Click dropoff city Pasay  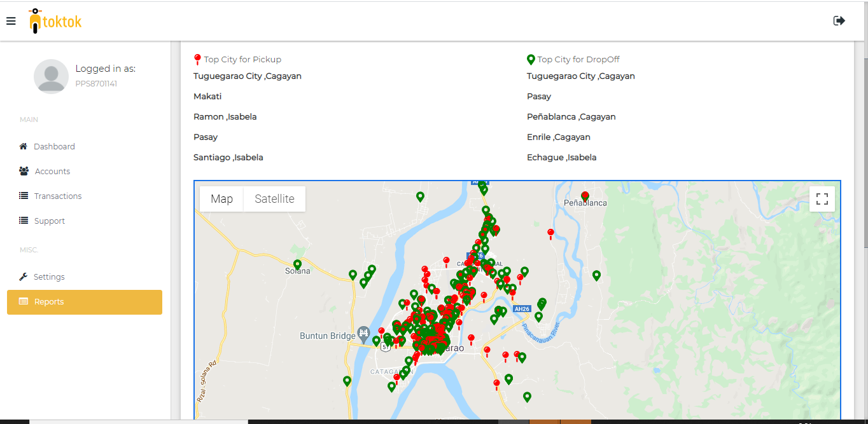pos(539,97)
